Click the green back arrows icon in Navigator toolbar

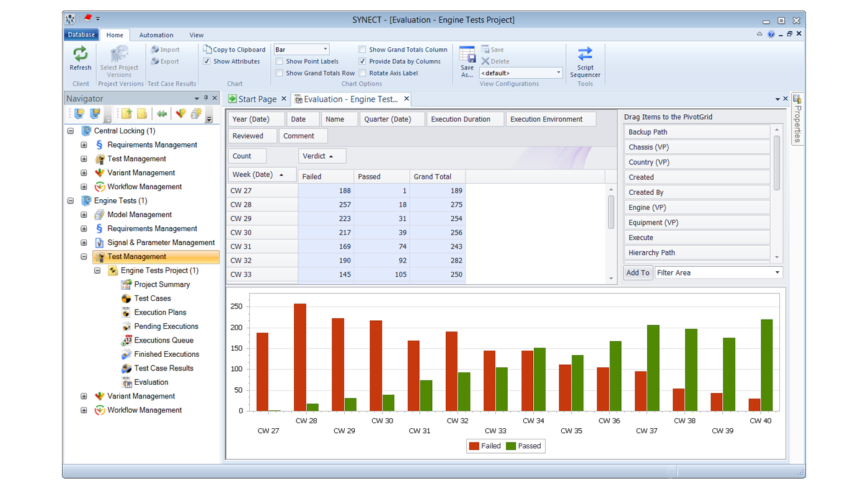[161, 114]
